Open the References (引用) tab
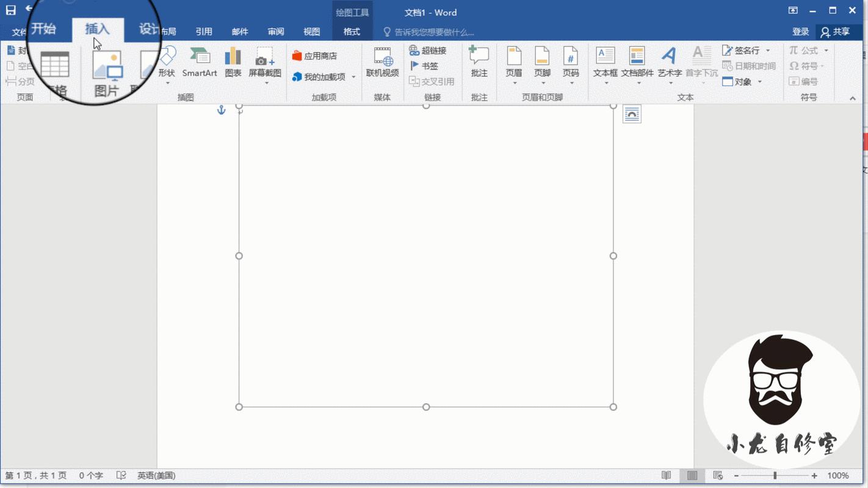Image resolution: width=868 pixels, height=488 pixels. [x=204, y=32]
